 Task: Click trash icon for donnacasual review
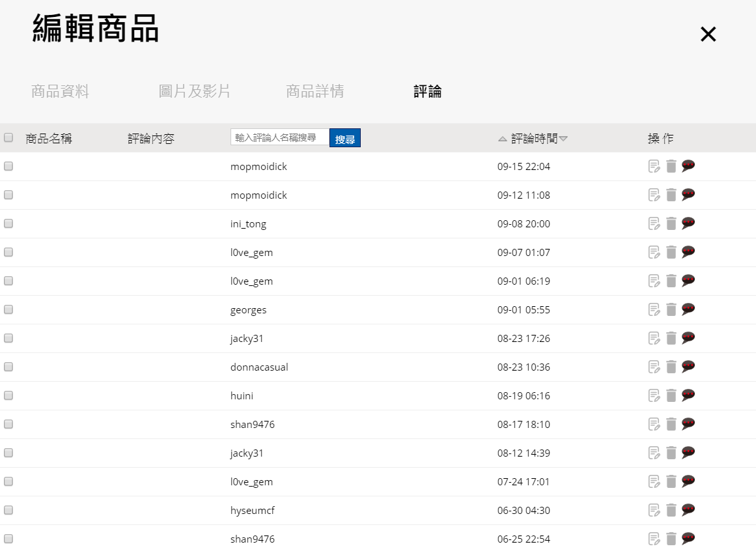[x=671, y=367]
